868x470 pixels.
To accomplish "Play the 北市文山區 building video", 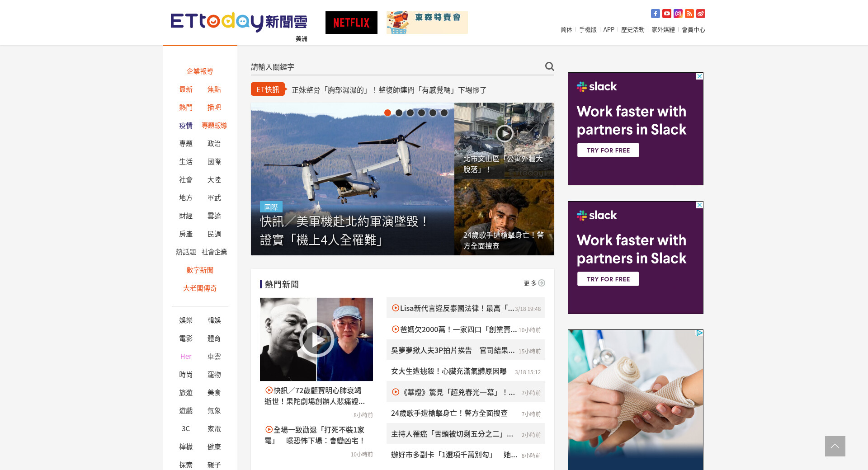I will click(504, 133).
